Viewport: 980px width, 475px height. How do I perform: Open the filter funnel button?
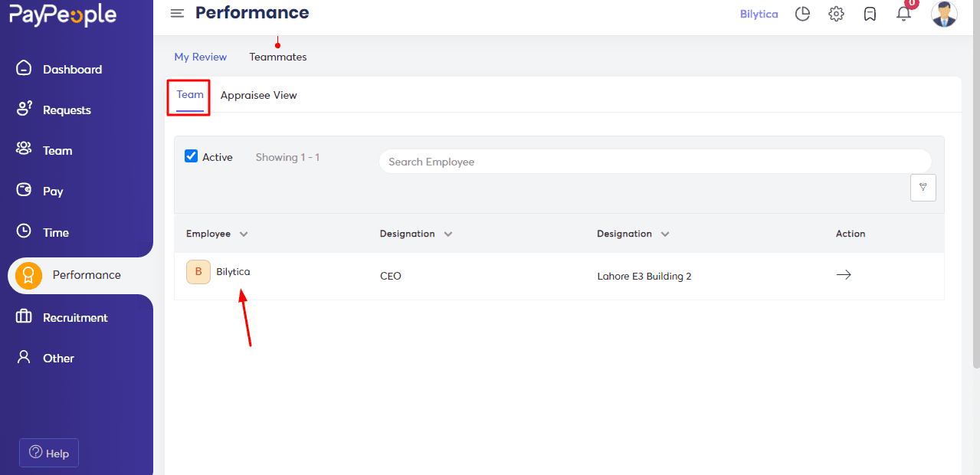pyautogui.click(x=923, y=188)
